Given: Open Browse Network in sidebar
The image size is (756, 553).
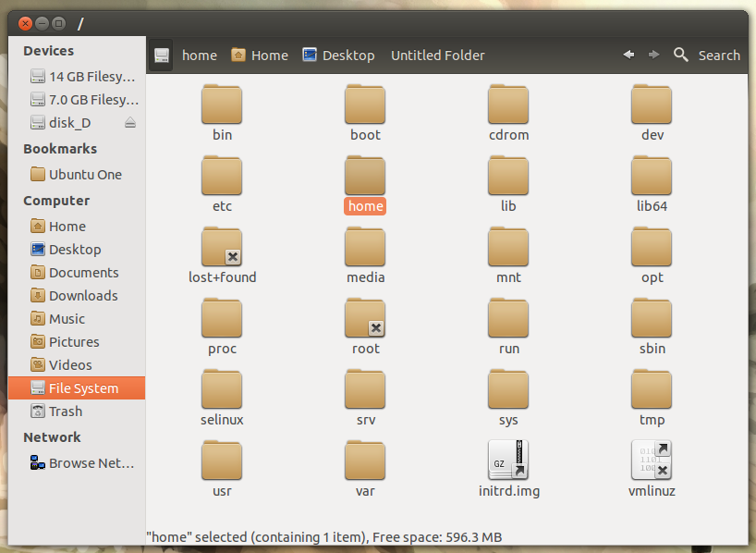Looking at the screenshot, I should [91, 463].
